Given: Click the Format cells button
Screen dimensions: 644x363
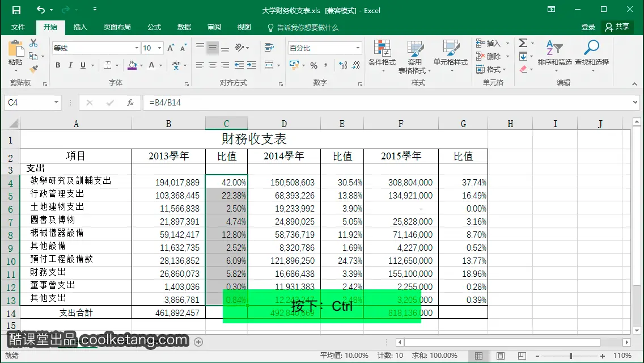Looking at the screenshot, I should coord(489,69).
